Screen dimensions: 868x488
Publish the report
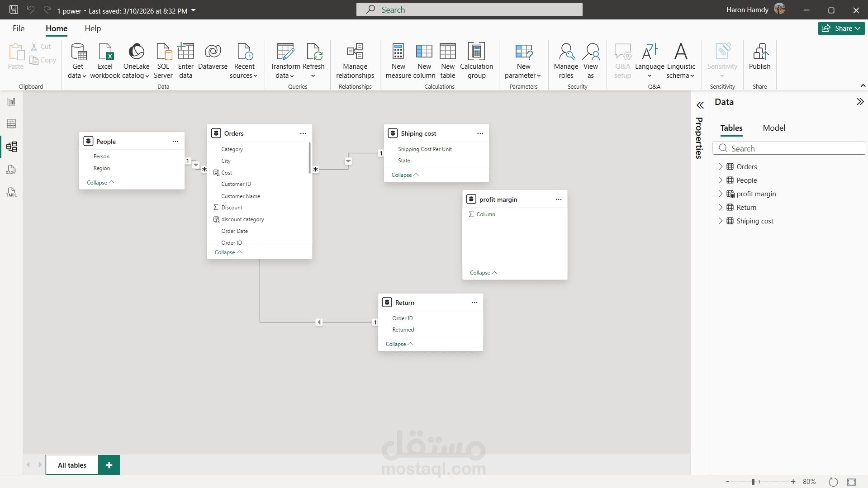click(759, 57)
